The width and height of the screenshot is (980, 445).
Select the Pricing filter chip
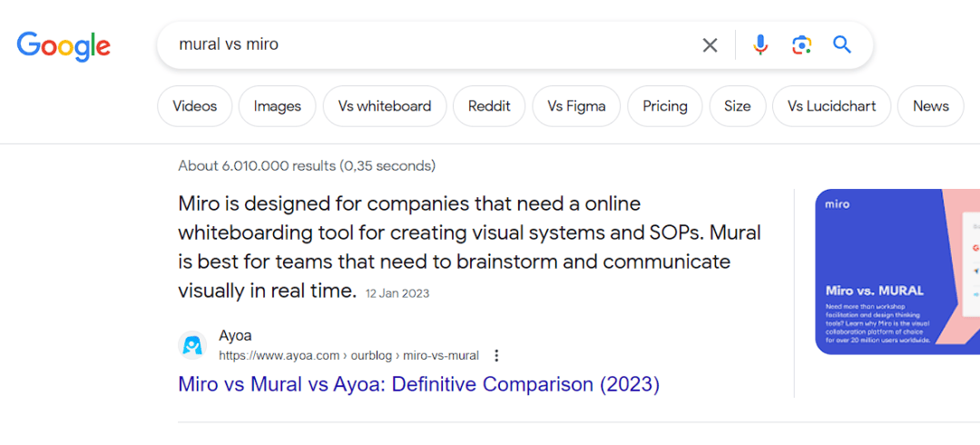pos(665,106)
